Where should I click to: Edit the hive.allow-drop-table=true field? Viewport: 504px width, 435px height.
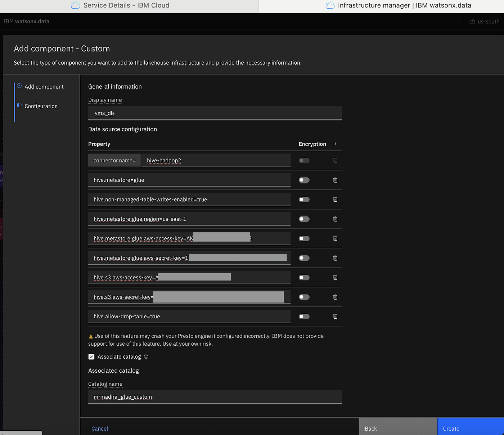click(189, 317)
